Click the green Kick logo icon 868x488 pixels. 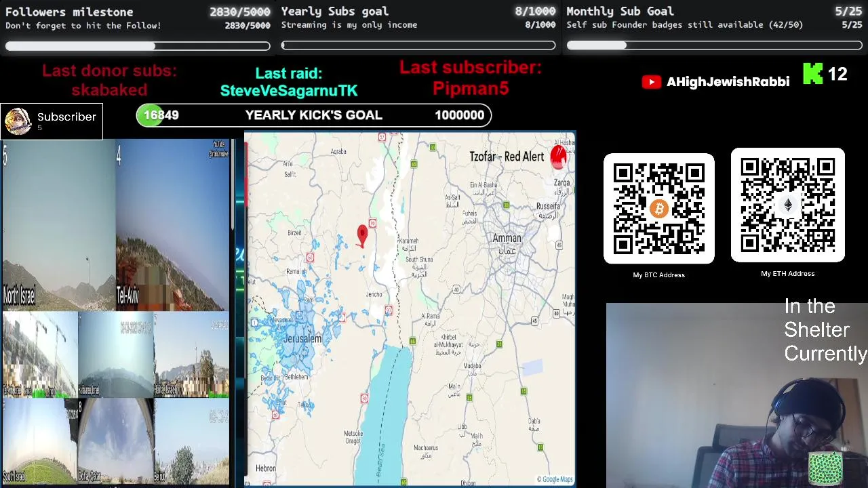(812, 74)
